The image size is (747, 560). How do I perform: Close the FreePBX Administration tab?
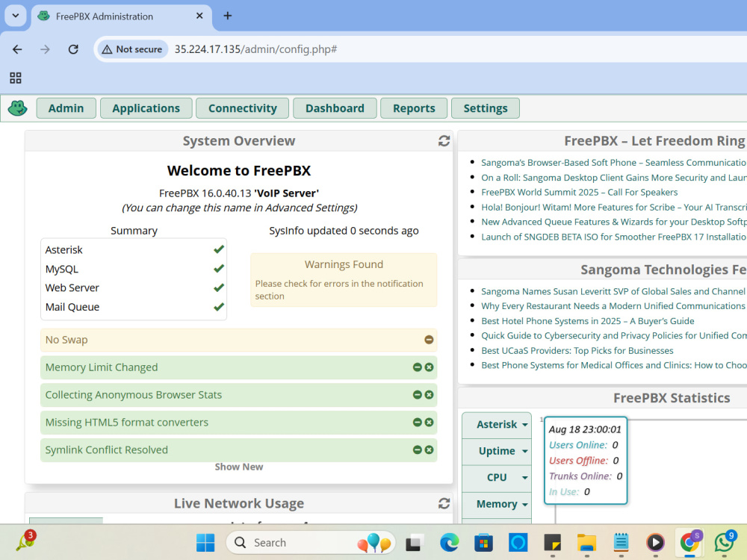click(x=199, y=16)
